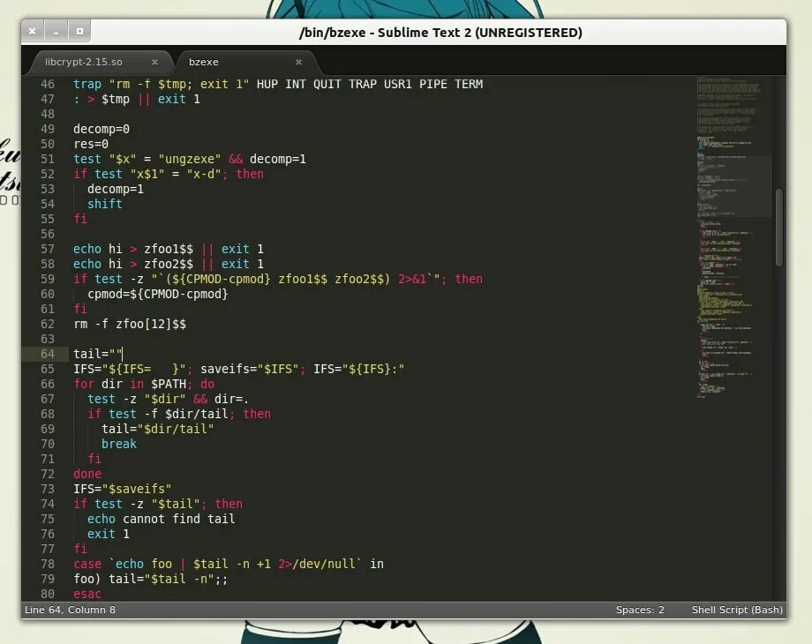Click '/dev/null' on line 78
This screenshot has height=644, width=812.
[x=325, y=564]
